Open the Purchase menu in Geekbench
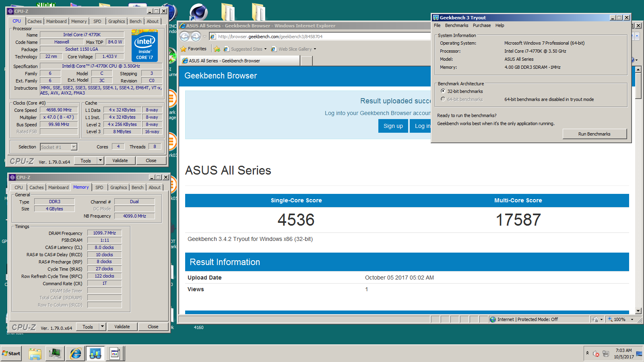Screen dimensions: 644x362 (x=482, y=25)
